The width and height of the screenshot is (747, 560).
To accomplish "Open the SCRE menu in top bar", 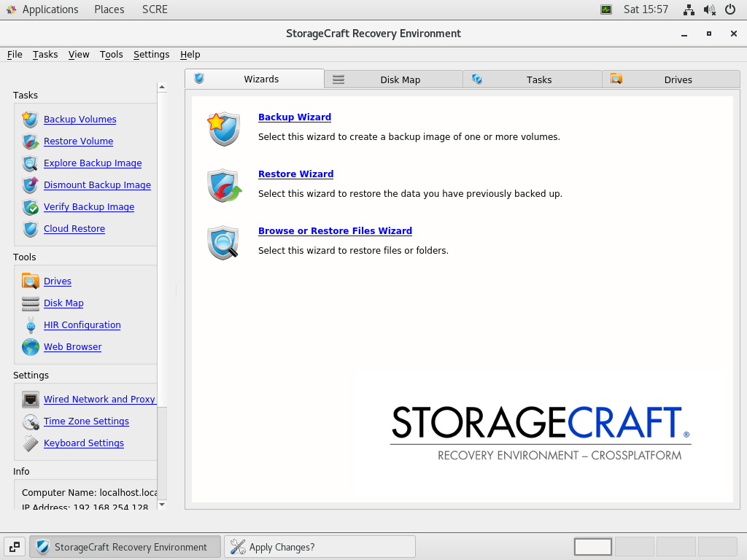I will point(155,9).
